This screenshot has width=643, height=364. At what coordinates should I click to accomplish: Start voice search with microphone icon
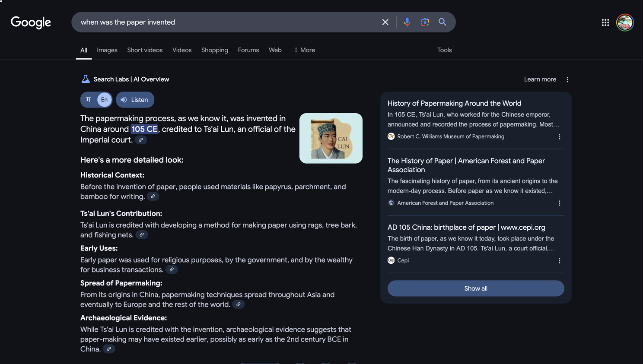coord(407,22)
